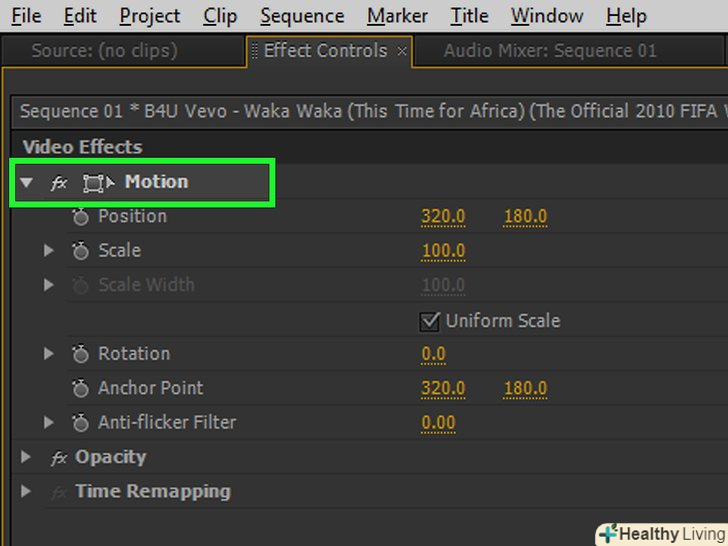Image resolution: width=728 pixels, height=546 pixels.
Task: Click the Motion transform box icon
Action: click(98, 183)
